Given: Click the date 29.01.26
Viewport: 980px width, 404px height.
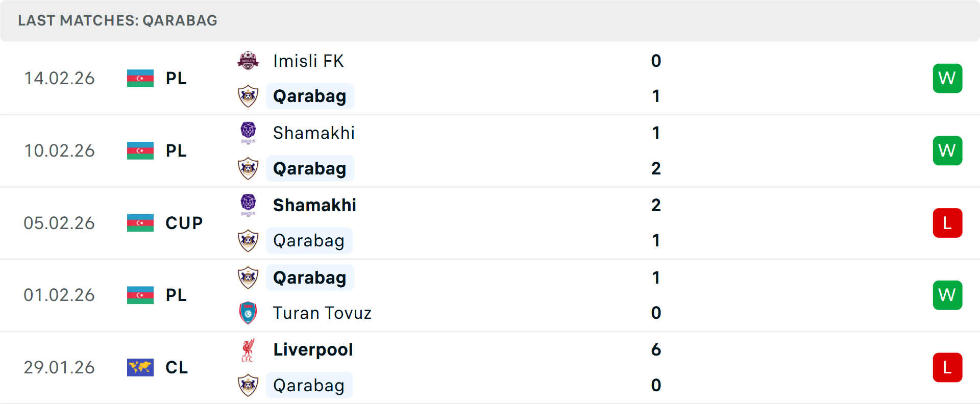Looking at the screenshot, I should click(59, 367).
